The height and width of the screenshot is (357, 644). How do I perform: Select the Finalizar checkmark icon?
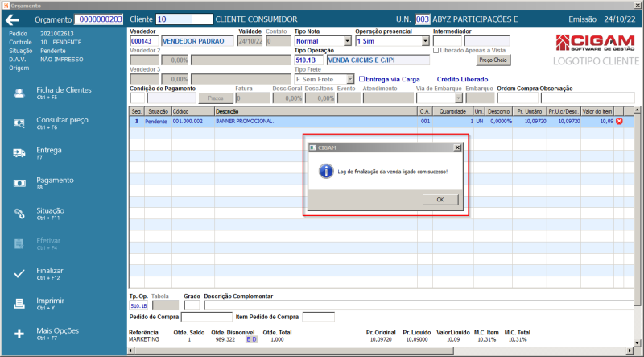coord(19,273)
